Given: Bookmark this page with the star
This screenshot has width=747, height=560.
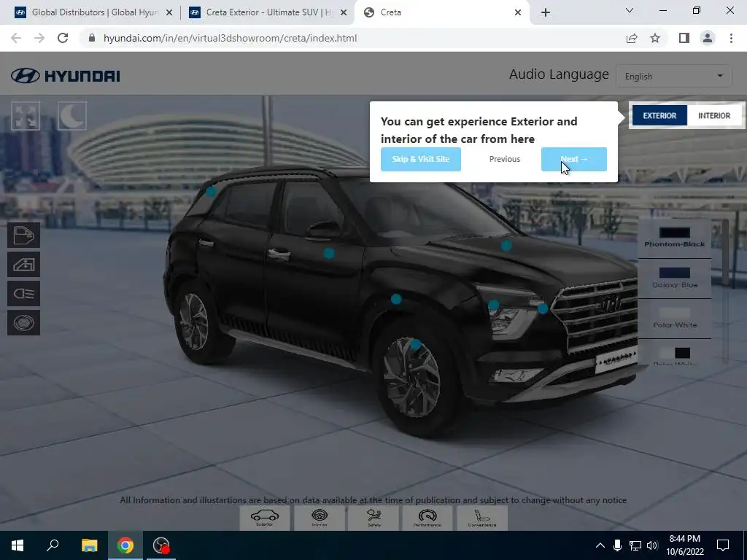Looking at the screenshot, I should tap(655, 38).
